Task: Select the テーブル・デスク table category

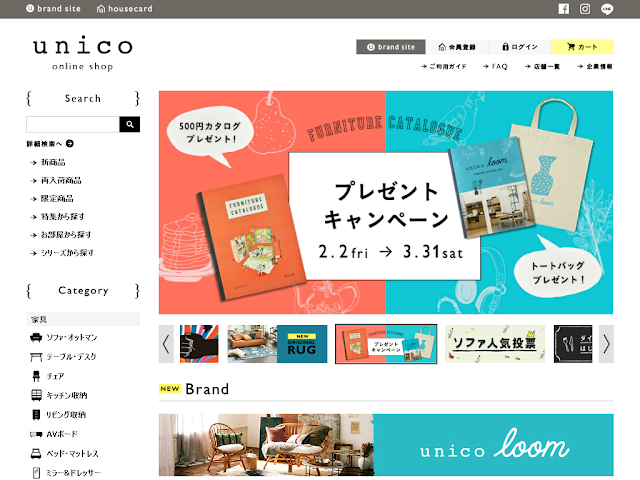Action: coord(64,357)
